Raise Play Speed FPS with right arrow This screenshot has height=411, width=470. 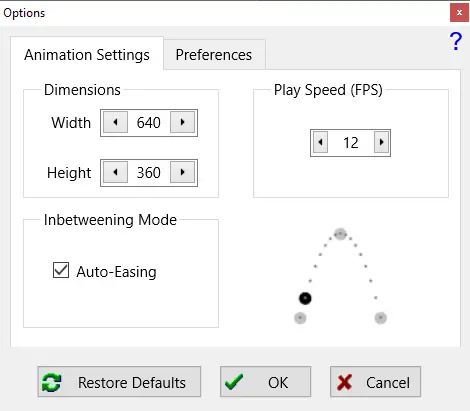click(x=381, y=142)
